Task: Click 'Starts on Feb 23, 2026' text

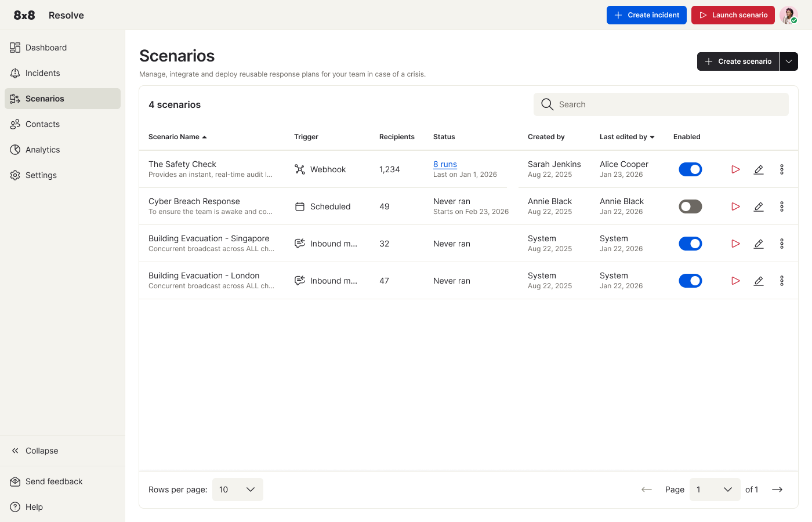Action: pos(471,212)
